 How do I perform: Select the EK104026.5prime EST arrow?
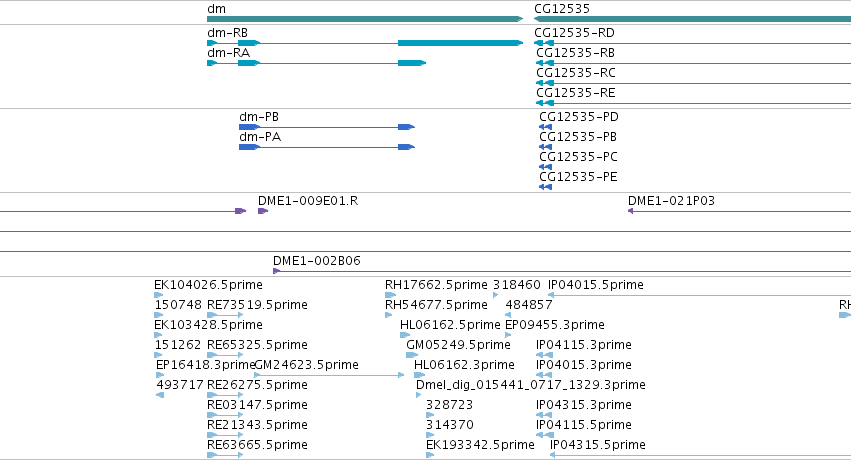point(158,295)
